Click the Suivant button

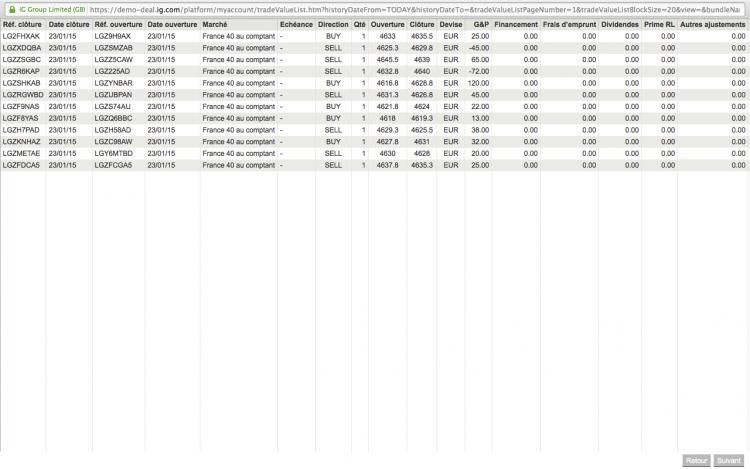(x=728, y=460)
